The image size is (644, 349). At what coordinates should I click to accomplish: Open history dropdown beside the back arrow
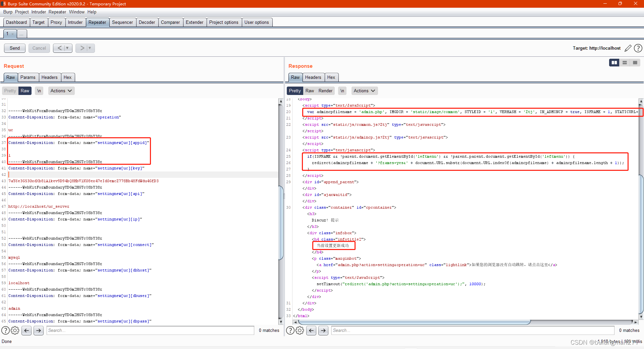[68, 48]
